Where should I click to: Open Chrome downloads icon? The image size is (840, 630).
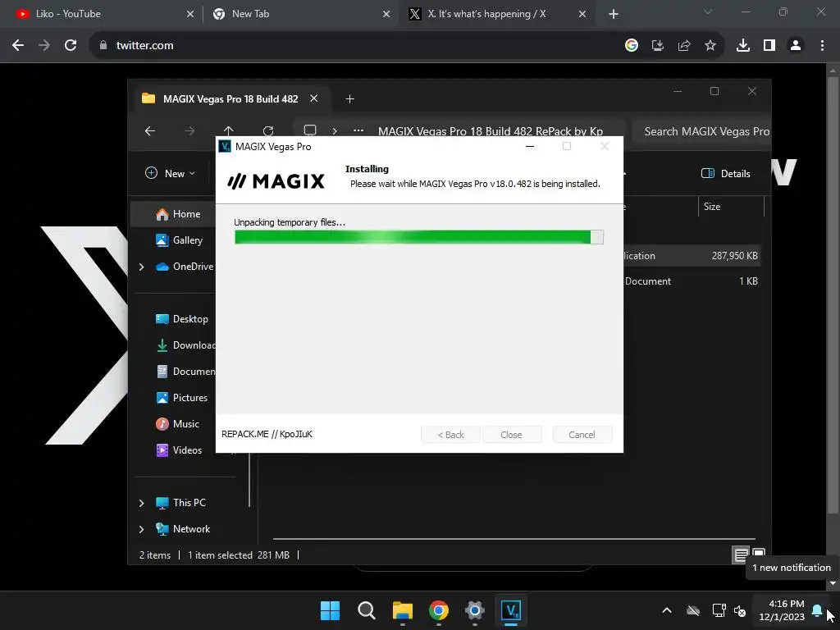[x=743, y=46]
